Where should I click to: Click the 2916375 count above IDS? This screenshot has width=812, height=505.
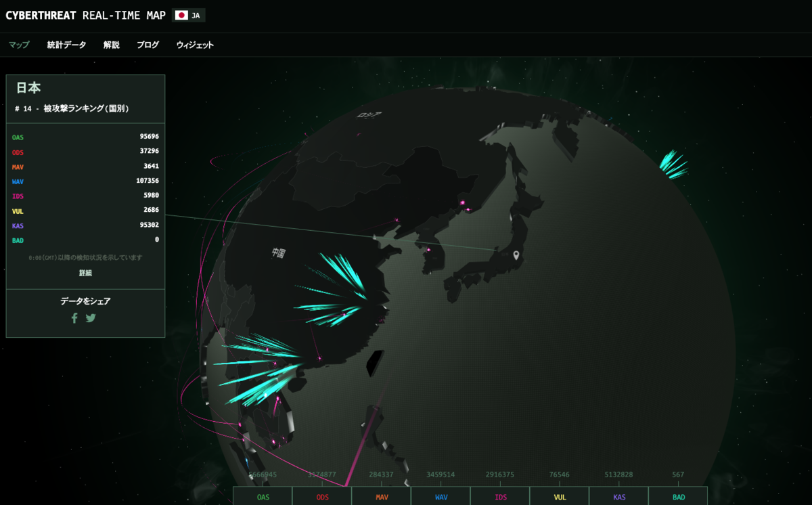click(x=500, y=475)
